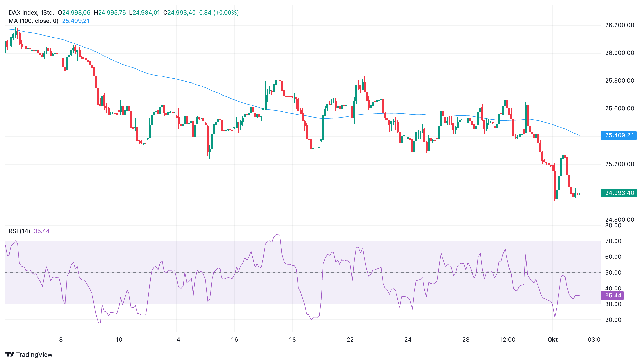
Task: Click the 24.800,00 price axis label
Action: click(x=619, y=220)
